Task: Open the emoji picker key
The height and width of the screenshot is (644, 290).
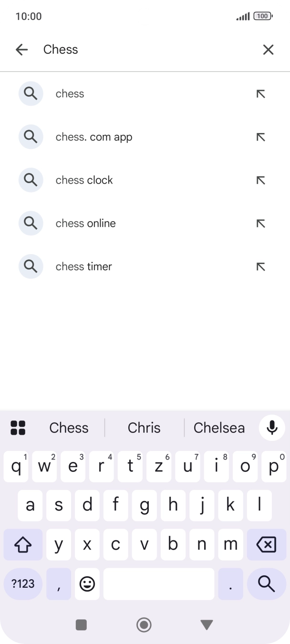Action: (87, 583)
